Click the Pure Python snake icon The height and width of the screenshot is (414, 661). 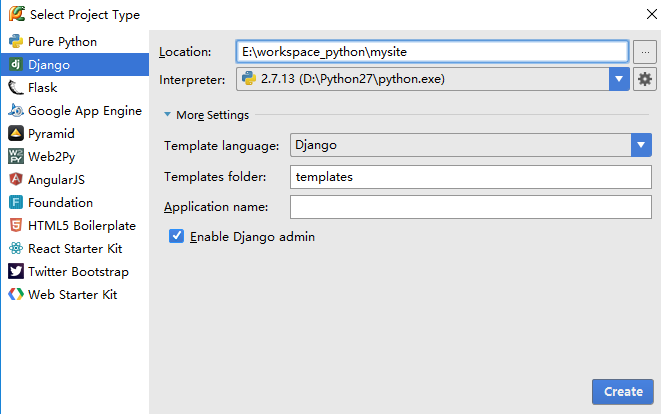coord(16,41)
